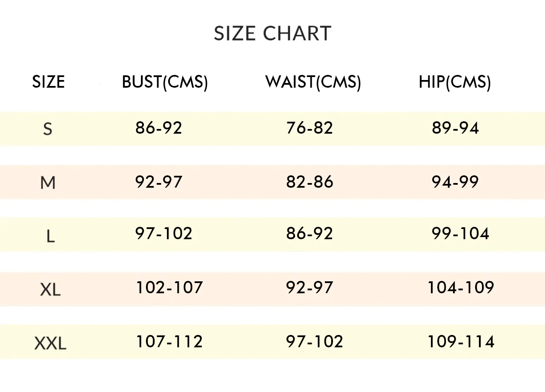Click hip value 99-104 in L row
The image size is (545, 392).
460,233
